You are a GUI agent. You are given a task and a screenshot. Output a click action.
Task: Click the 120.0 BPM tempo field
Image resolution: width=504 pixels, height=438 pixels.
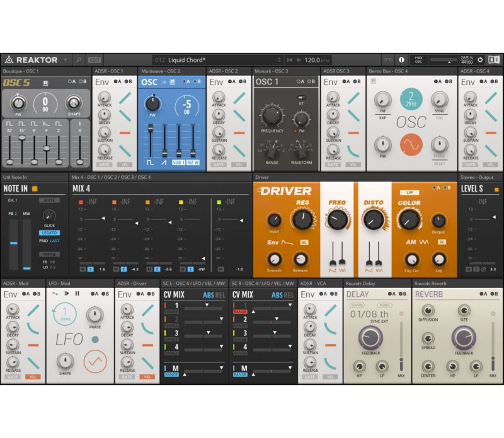[312, 60]
